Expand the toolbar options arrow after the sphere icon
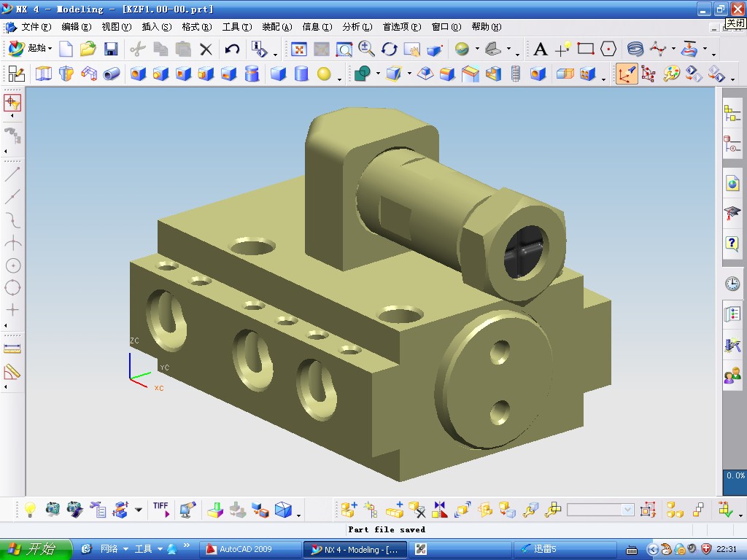 pos(339,79)
